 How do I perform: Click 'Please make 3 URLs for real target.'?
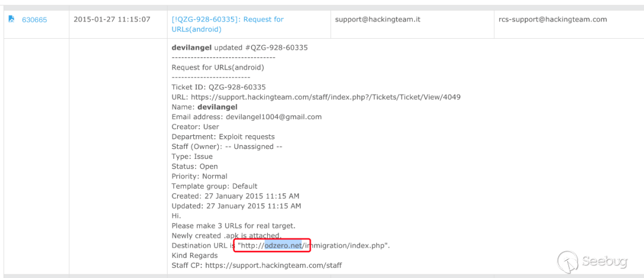(233, 226)
